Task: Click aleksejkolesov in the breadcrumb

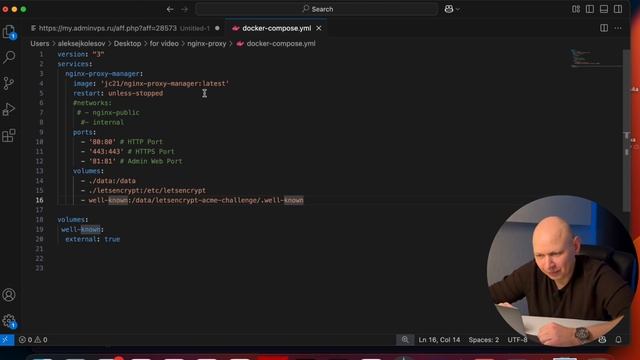Action: (81, 43)
